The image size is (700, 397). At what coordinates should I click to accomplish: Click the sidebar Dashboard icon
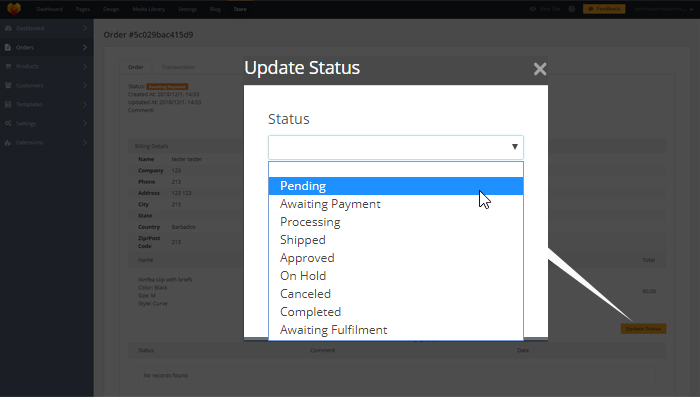[x=8, y=28]
